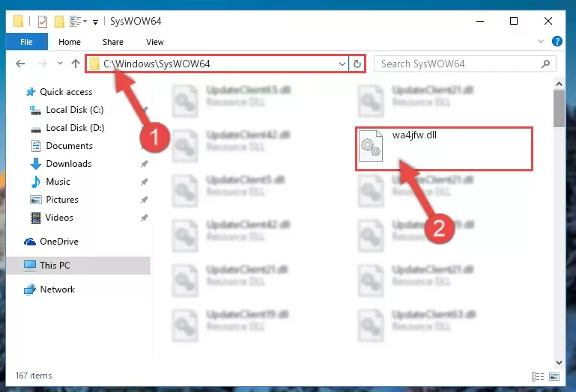Select OneDrive in the navigation pane

58,242
